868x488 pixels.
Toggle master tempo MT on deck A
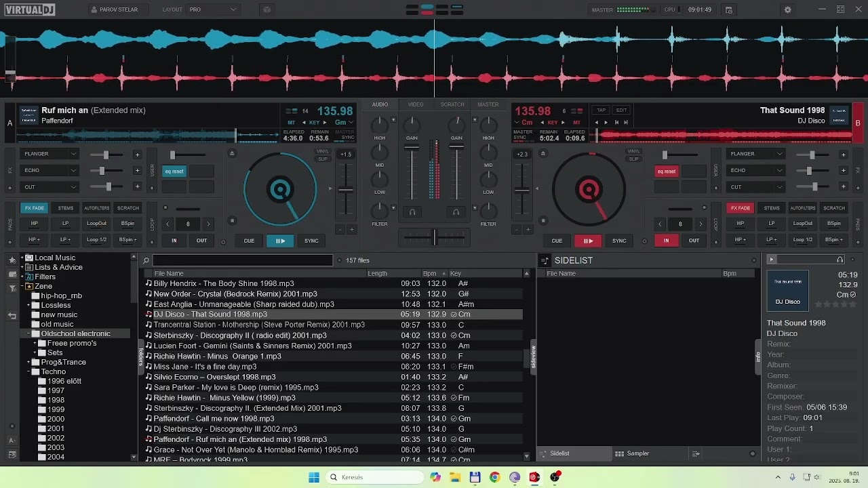(292, 123)
